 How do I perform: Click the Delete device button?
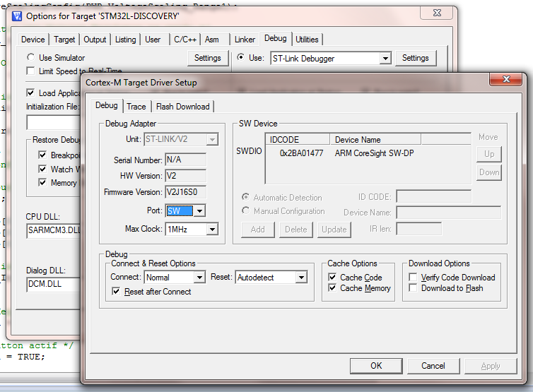pyautogui.click(x=295, y=230)
